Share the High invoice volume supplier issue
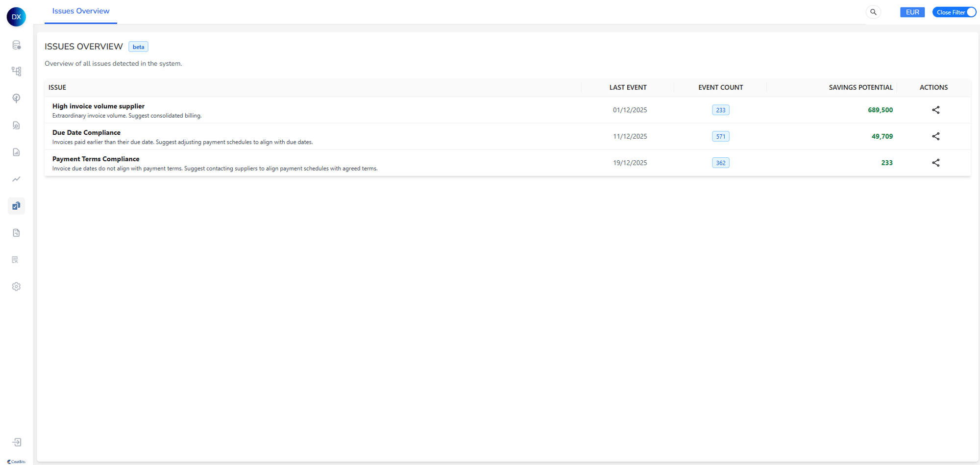 [935, 110]
